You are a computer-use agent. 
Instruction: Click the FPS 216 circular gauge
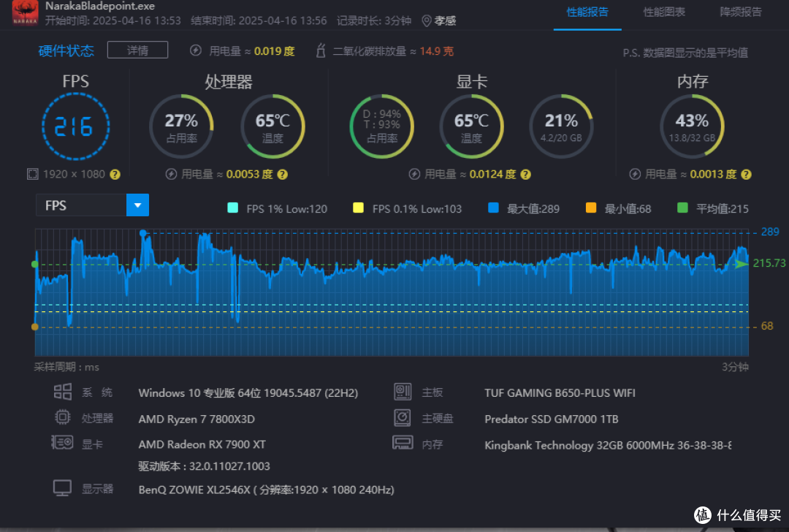[75, 126]
